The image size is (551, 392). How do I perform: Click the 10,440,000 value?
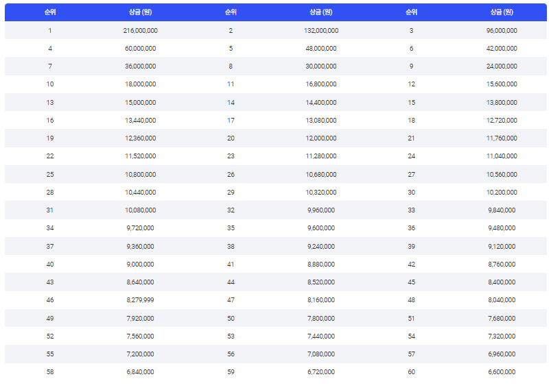(x=140, y=193)
